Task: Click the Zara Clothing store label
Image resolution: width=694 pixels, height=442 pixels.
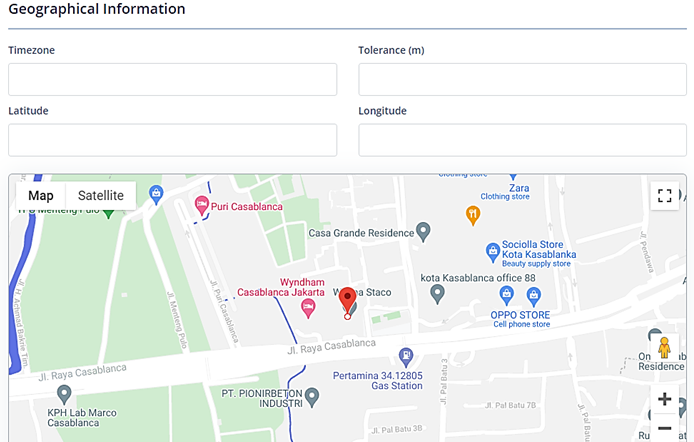Action: pos(505,192)
